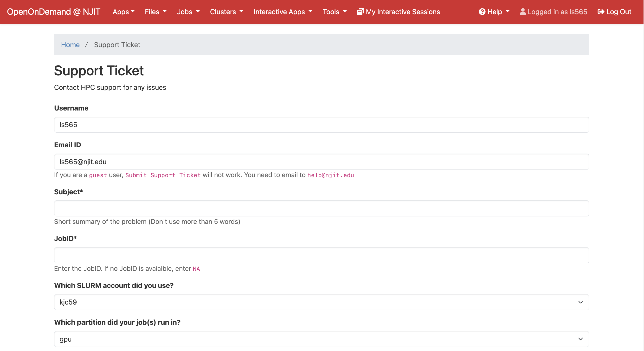644x351 pixels.
Task: Open the Interactive Apps menu
Action: [x=283, y=12]
